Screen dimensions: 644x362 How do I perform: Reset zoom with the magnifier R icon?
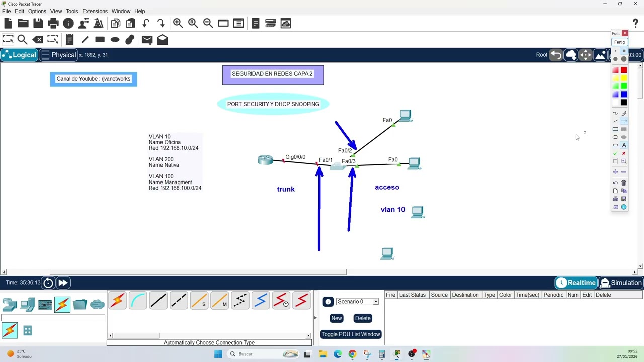[193, 23]
